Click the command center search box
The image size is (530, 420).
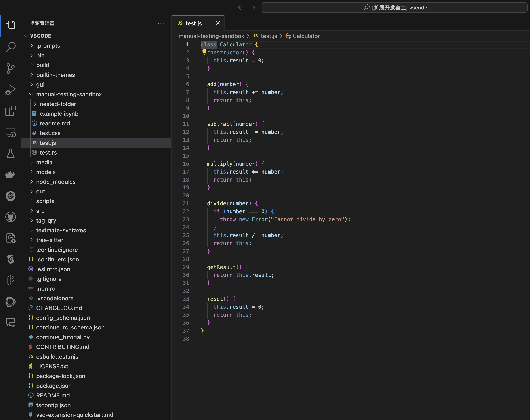click(x=395, y=8)
